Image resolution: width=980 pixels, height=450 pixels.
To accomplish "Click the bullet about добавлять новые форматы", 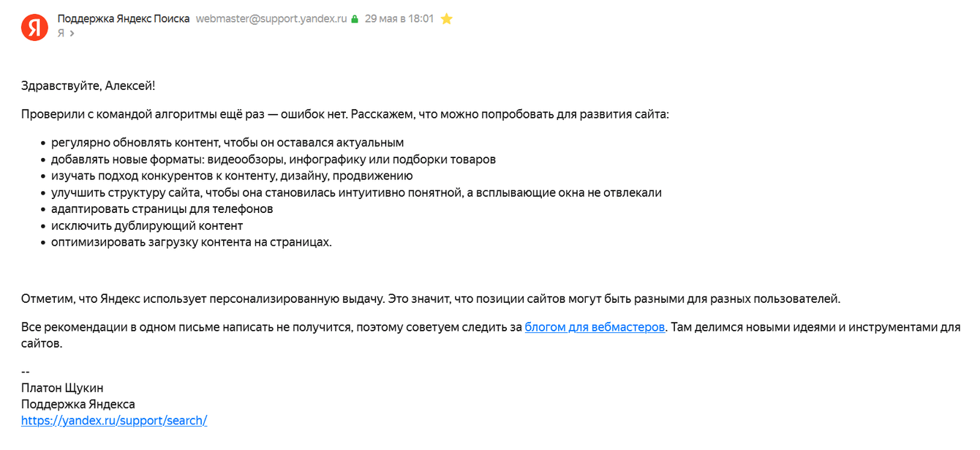I will pyautogui.click(x=273, y=160).
